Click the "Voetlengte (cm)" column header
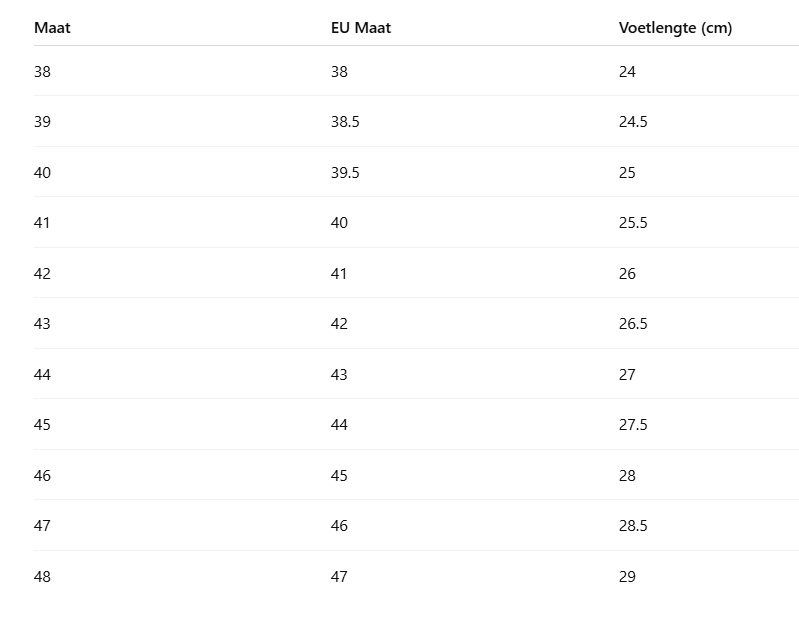The image size is (799, 622). 675,28
